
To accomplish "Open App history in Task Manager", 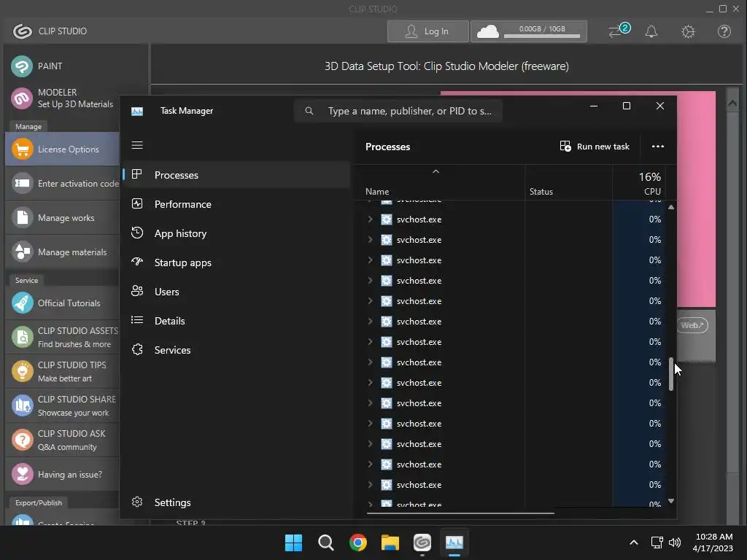I will 236,233.
